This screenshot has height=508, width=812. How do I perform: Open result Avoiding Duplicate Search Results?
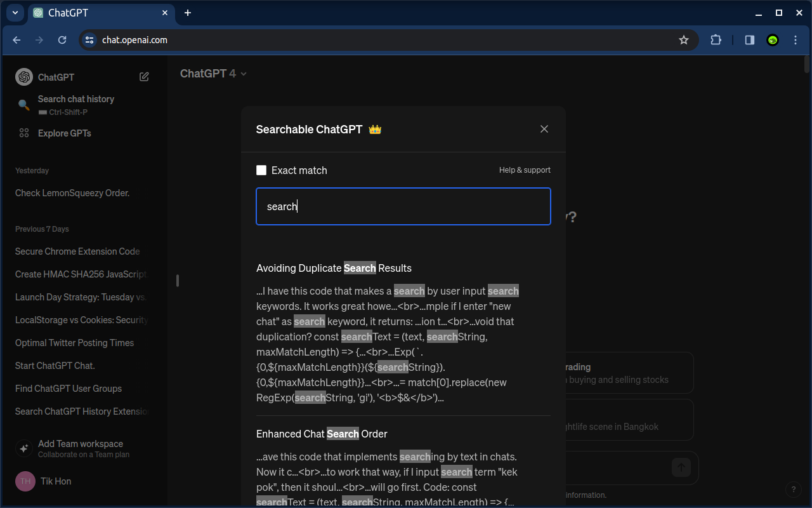pyautogui.click(x=334, y=268)
